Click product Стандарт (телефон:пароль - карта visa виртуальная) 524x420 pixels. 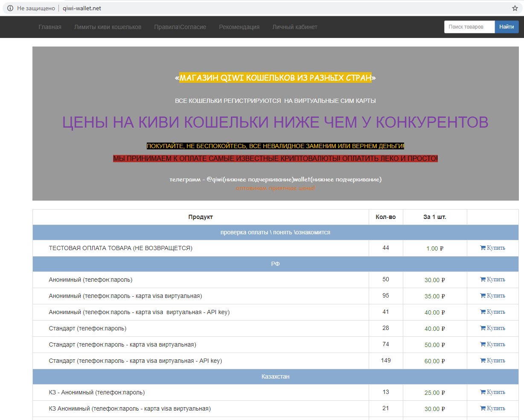pos(122,344)
